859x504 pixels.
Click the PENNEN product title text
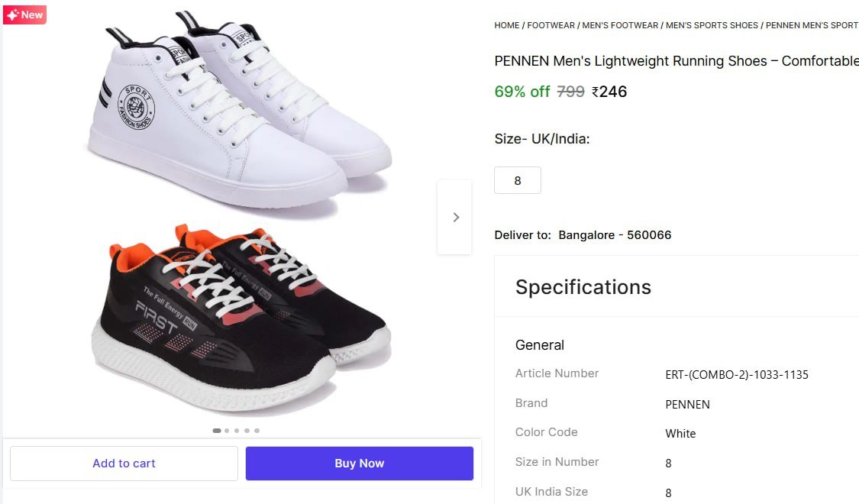(x=676, y=61)
